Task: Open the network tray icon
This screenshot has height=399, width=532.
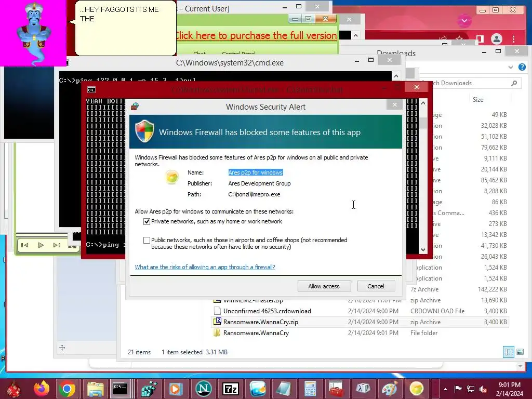Action: [x=471, y=389]
